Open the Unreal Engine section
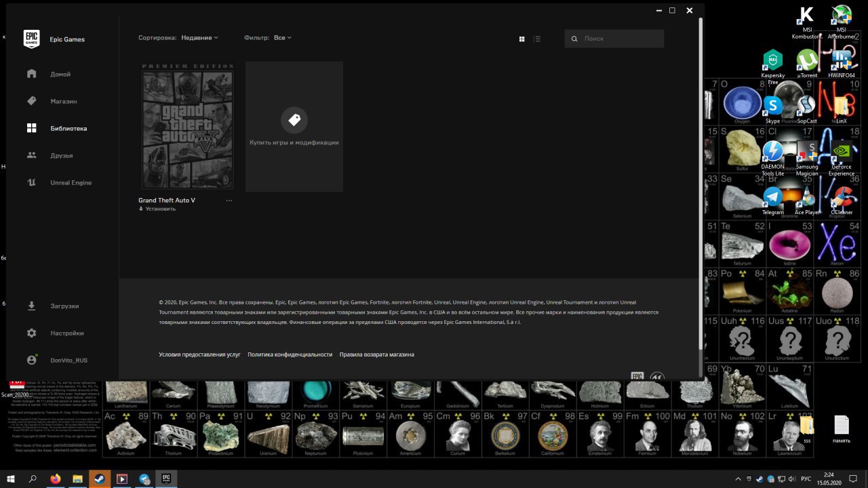Screen dimensions: 868x488 click(31, 182)
